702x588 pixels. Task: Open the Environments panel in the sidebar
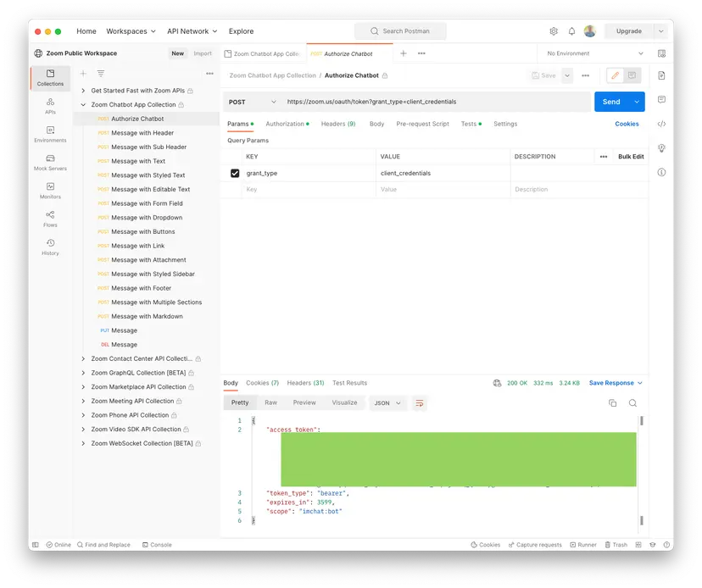point(50,133)
